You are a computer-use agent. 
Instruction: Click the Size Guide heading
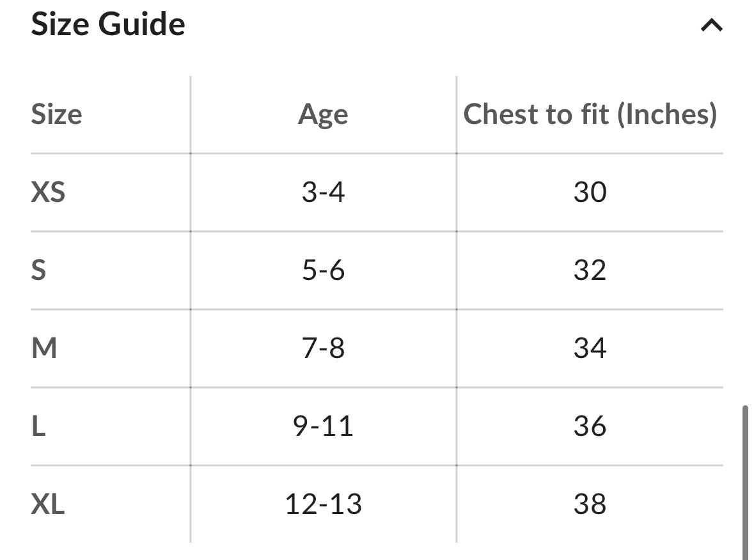coord(108,24)
